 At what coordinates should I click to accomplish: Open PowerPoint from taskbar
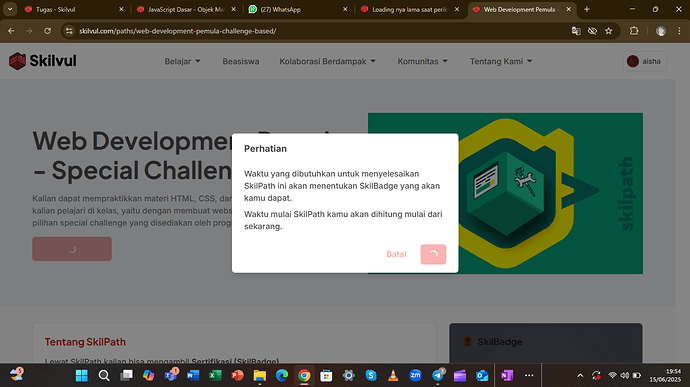coord(238,376)
